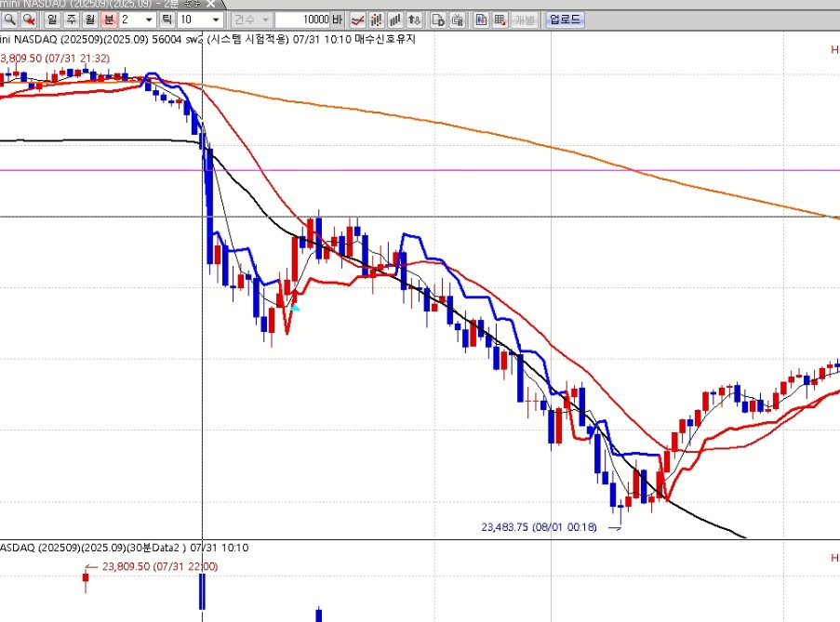Select the 월 (monthly) period button
840x622 pixels.
(89, 20)
